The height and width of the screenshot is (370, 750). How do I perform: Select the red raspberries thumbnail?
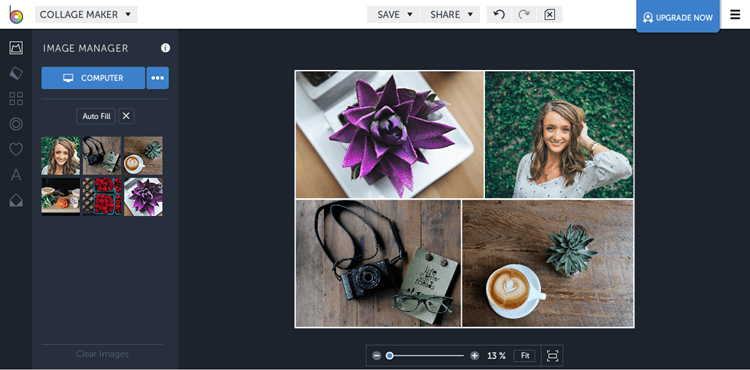pyautogui.click(x=102, y=197)
